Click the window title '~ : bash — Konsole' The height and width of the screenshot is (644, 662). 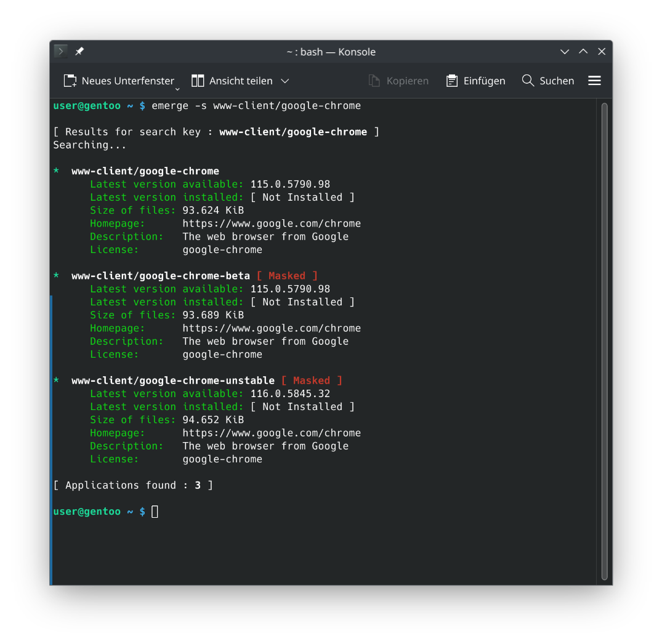(x=331, y=52)
